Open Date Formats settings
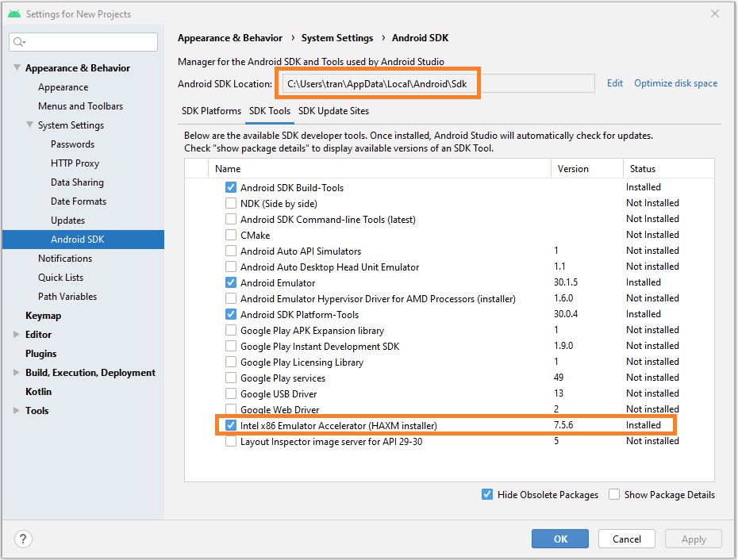Image resolution: width=738 pixels, height=560 pixels. (79, 201)
